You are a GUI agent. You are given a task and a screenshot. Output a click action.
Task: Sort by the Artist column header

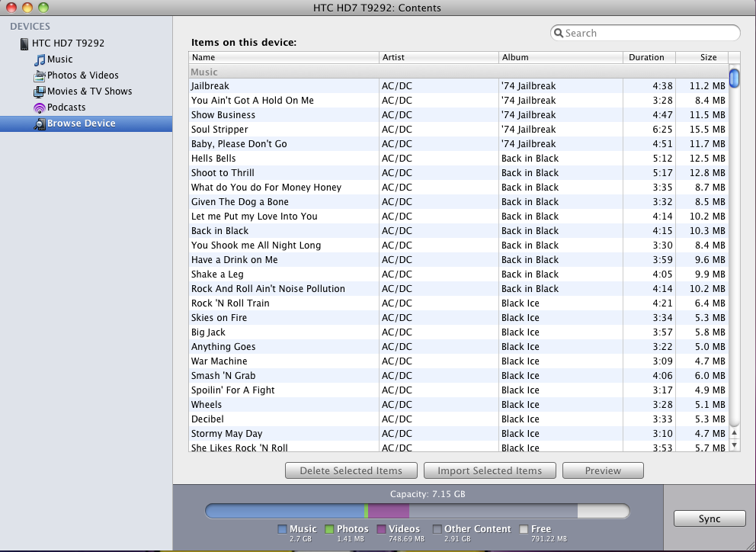click(x=439, y=57)
